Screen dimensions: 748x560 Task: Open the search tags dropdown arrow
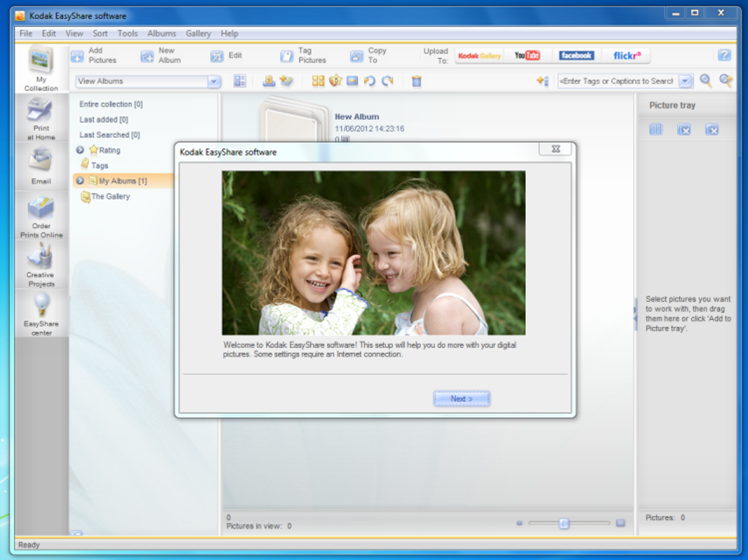pyautogui.click(x=685, y=81)
